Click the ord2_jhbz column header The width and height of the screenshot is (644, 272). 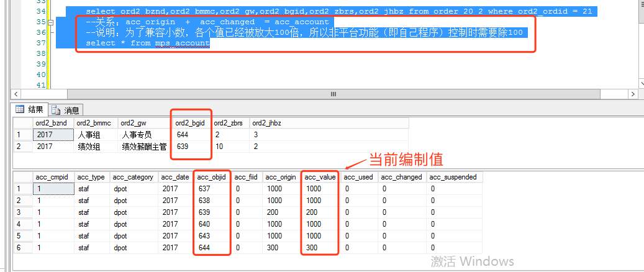click(268, 123)
